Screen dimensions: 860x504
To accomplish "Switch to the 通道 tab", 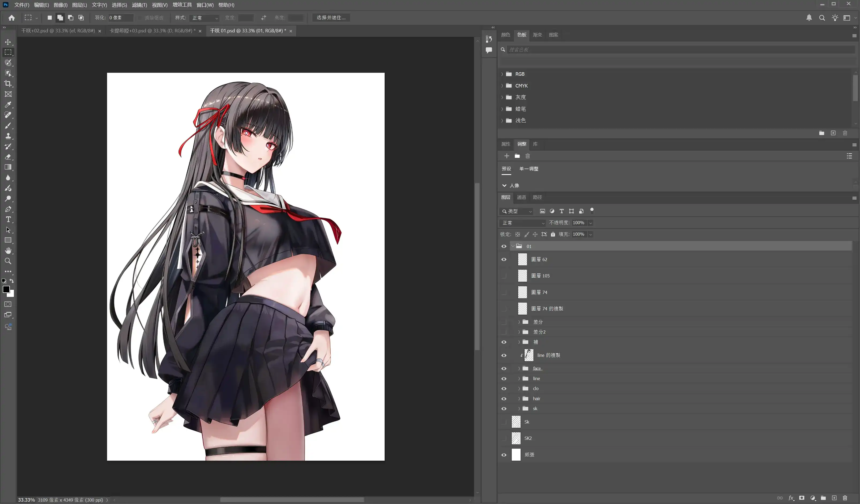I will click(521, 197).
